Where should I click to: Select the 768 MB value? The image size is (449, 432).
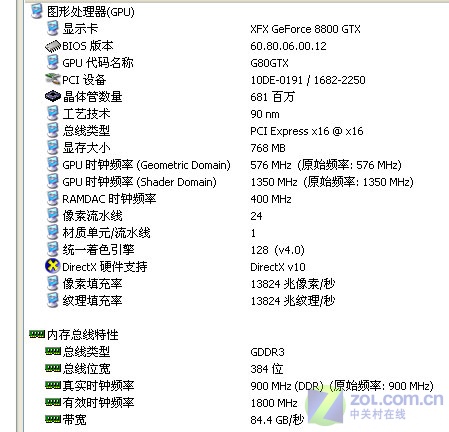268,148
